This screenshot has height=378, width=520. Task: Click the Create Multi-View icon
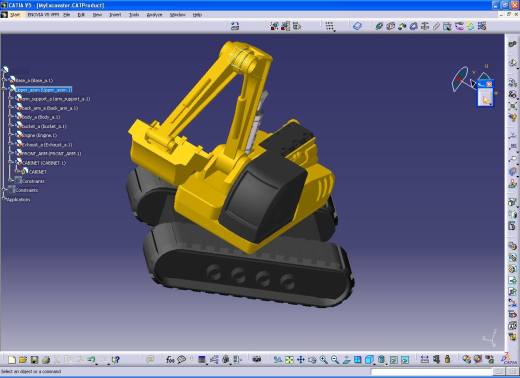358,360
